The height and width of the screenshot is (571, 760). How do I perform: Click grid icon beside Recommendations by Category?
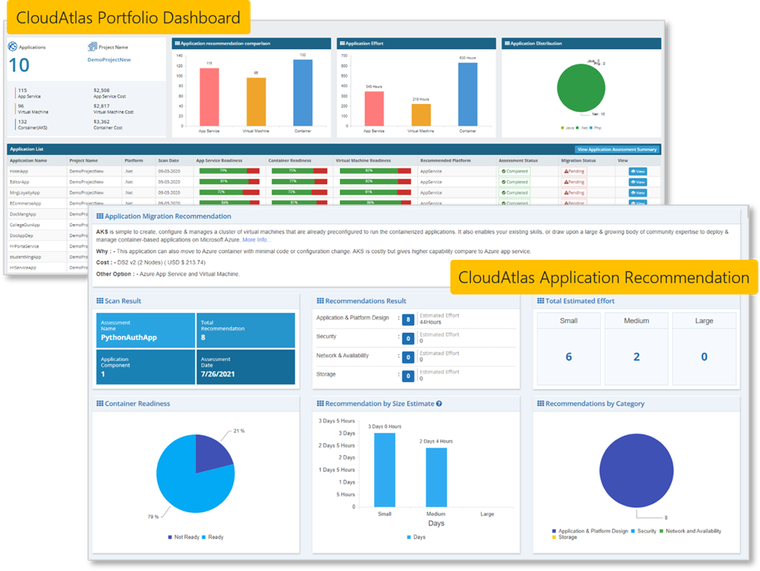pos(540,403)
